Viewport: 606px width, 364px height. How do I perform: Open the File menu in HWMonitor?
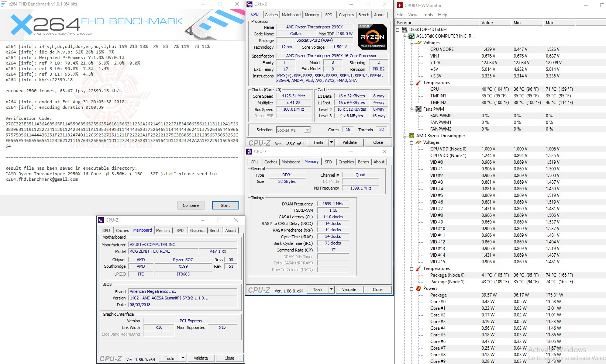400,15
